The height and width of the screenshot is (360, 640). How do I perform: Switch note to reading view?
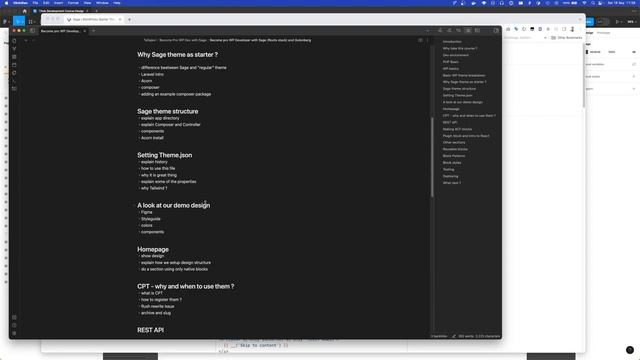point(420,40)
